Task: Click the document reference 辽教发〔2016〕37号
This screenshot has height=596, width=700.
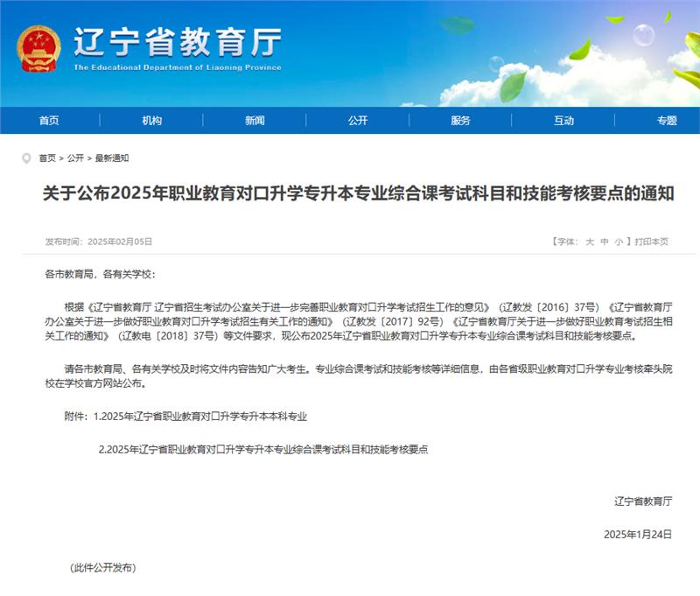Action: tap(549, 307)
